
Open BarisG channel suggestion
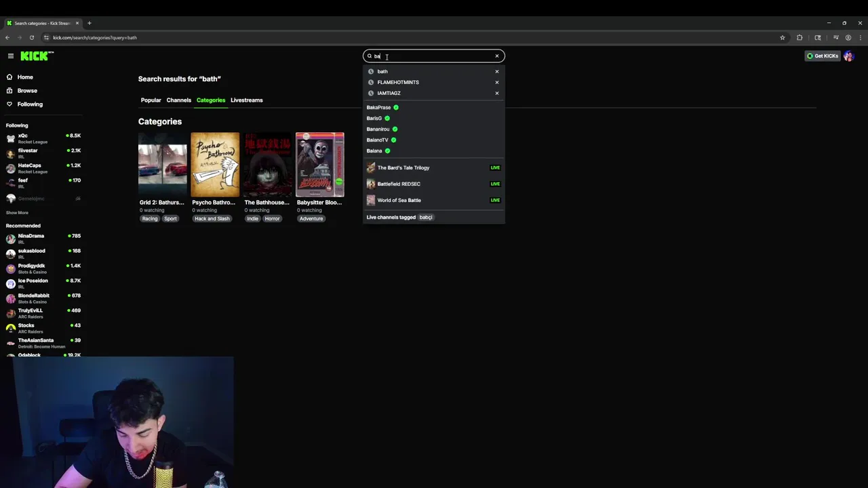point(434,118)
